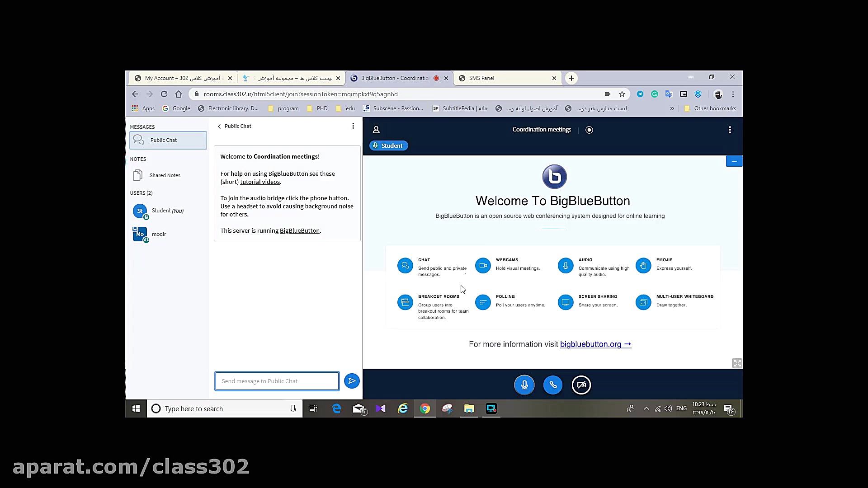Open Shared Notes
Screen dimensions: 868x488
click(165, 175)
